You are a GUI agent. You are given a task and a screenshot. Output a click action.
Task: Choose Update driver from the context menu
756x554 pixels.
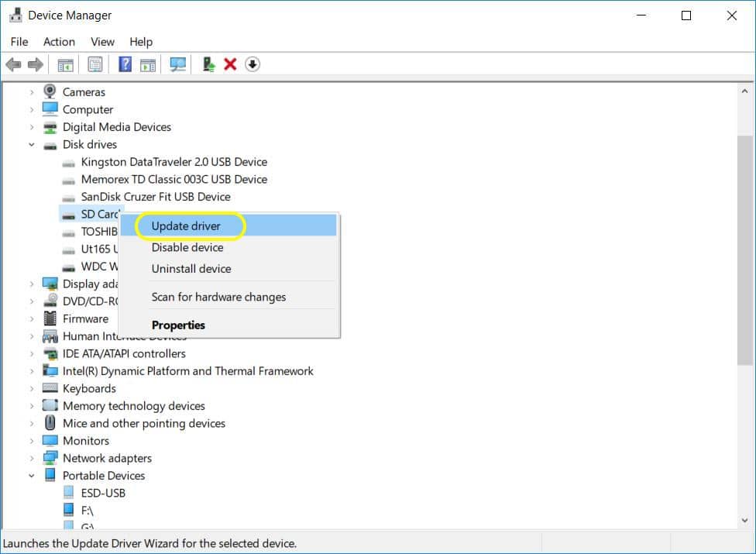[186, 226]
